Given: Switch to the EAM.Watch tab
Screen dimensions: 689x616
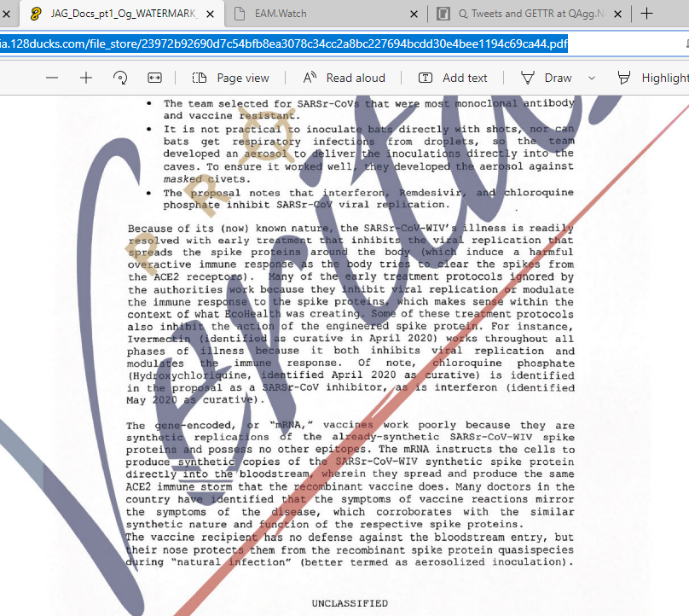Looking at the screenshot, I should [326, 14].
